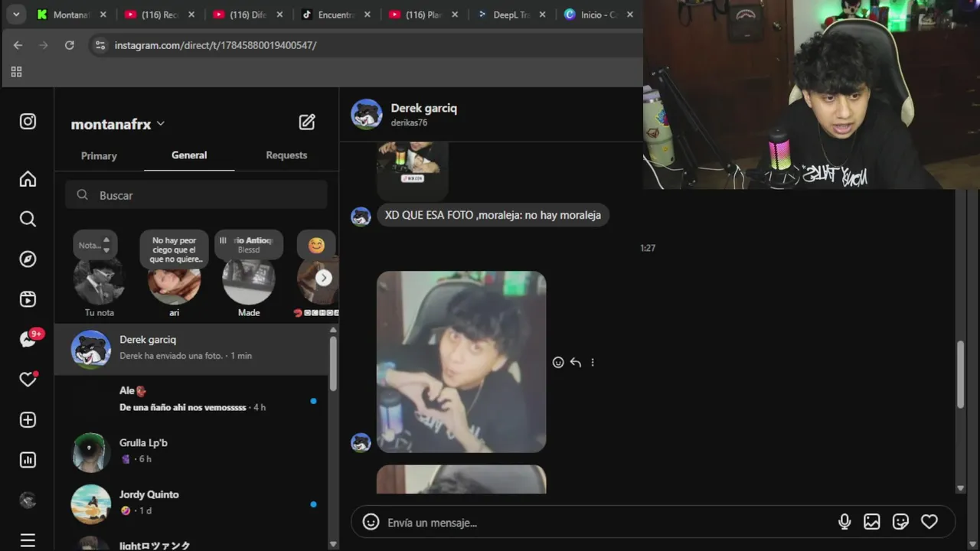Open Messages icon with 9+ badge
The image size is (980, 551).
pos(30,338)
